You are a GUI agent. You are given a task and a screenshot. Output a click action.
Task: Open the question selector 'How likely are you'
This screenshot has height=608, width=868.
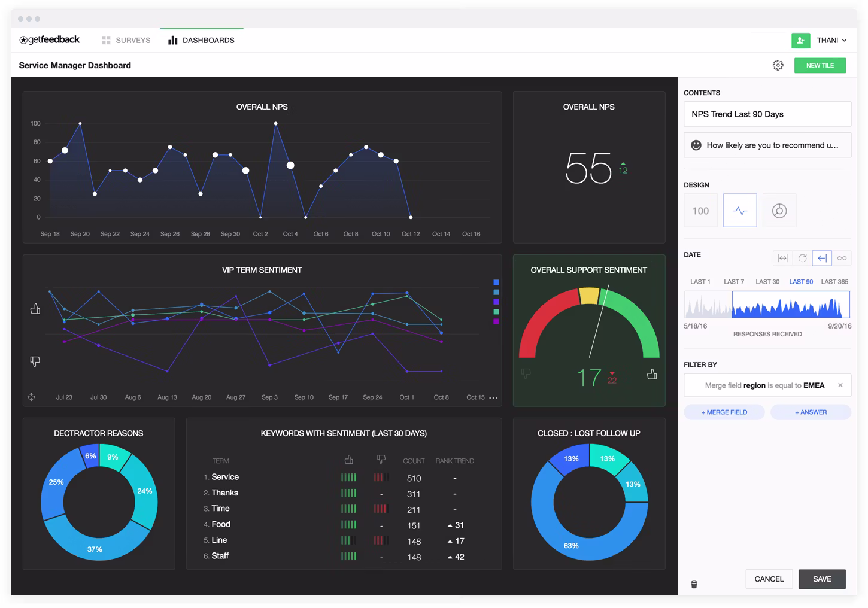[x=767, y=145]
